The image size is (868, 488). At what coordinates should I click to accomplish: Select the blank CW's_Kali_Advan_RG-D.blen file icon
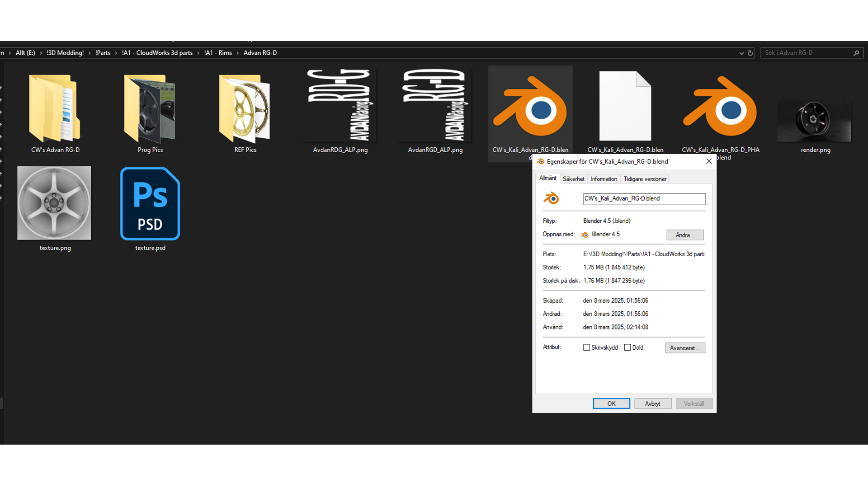click(625, 106)
